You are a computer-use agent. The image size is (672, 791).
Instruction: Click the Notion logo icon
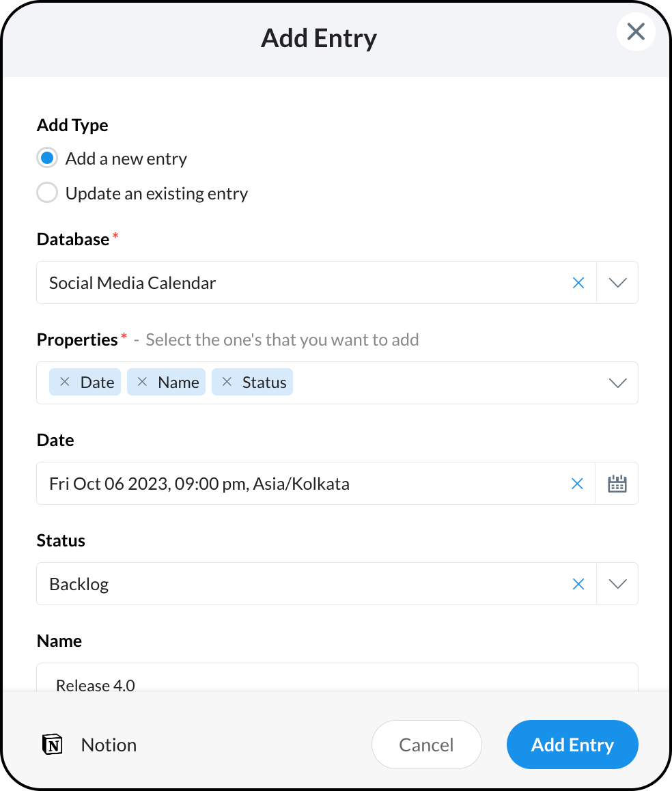(x=52, y=745)
